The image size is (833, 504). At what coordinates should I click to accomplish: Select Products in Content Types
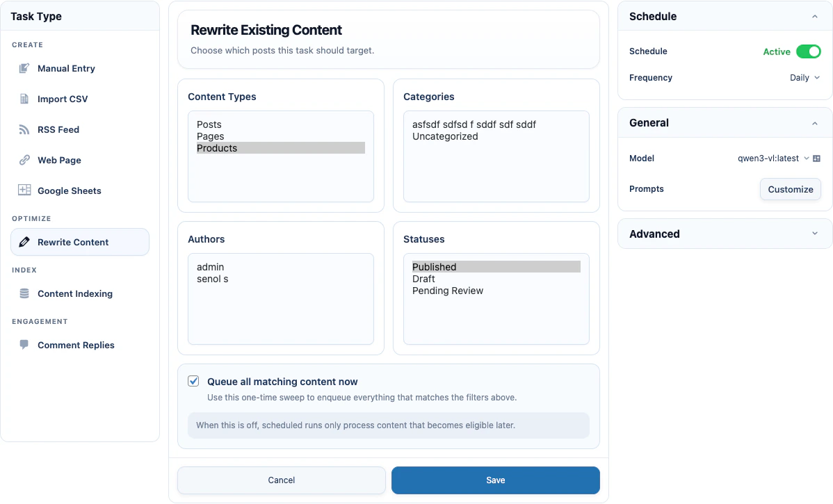280,148
